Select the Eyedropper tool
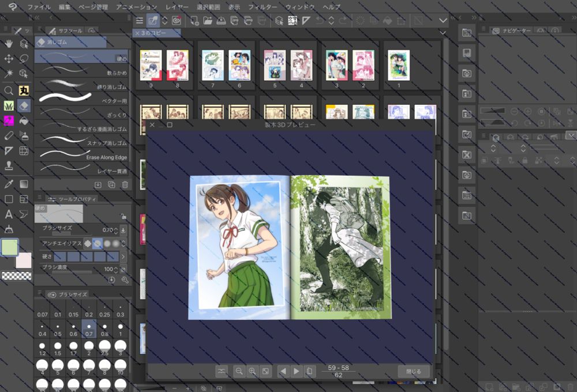This screenshot has height=392, width=577. (9, 184)
